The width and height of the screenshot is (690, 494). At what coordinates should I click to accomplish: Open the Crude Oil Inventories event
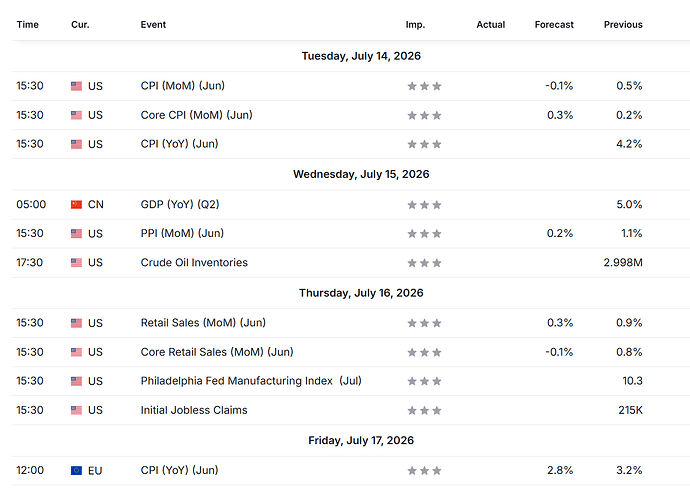194,263
